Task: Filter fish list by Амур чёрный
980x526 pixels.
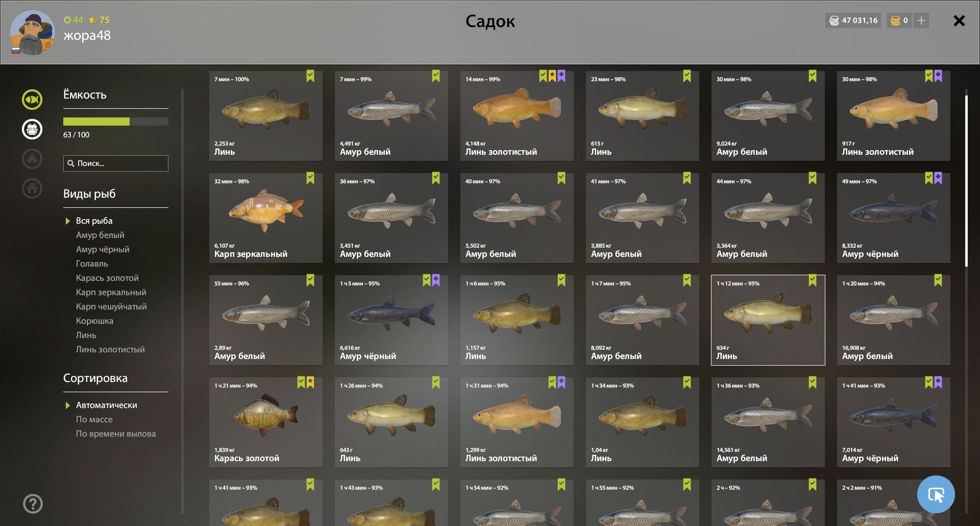Action: pos(103,249)
